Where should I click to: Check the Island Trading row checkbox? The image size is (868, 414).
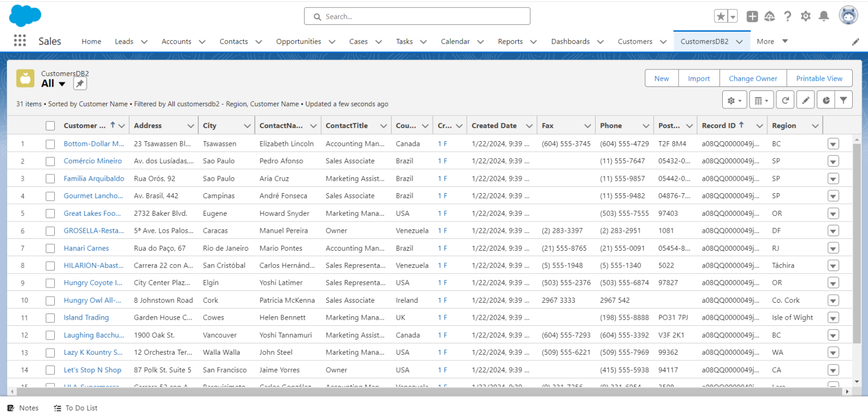pyautogui.click(x=50, y=317)
